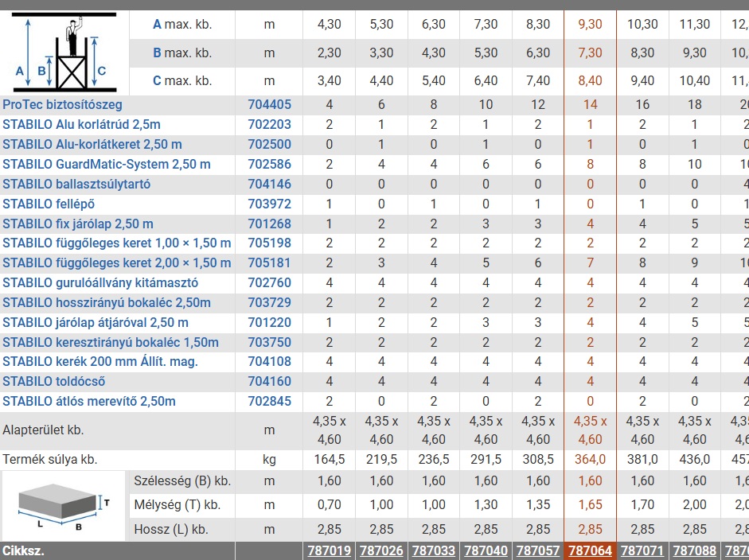Click article number 702586
Screen dimensions: 749x560
(269, 164)
